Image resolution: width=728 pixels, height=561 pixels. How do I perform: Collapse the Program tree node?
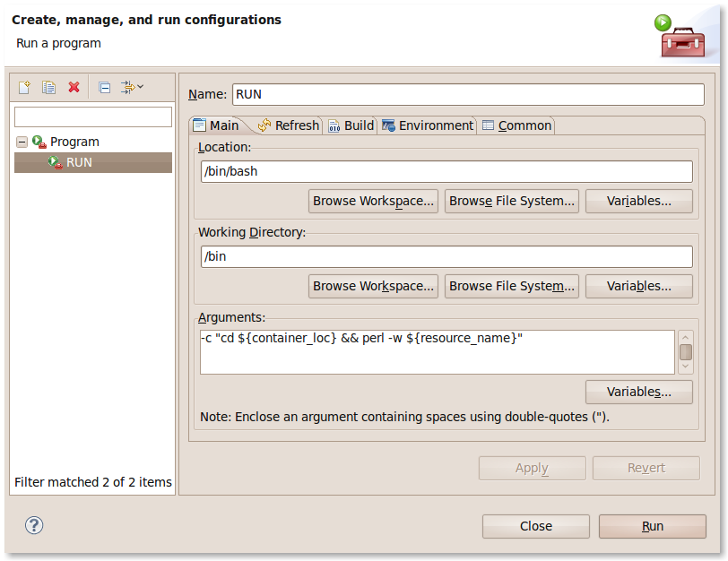pos(22,142)
